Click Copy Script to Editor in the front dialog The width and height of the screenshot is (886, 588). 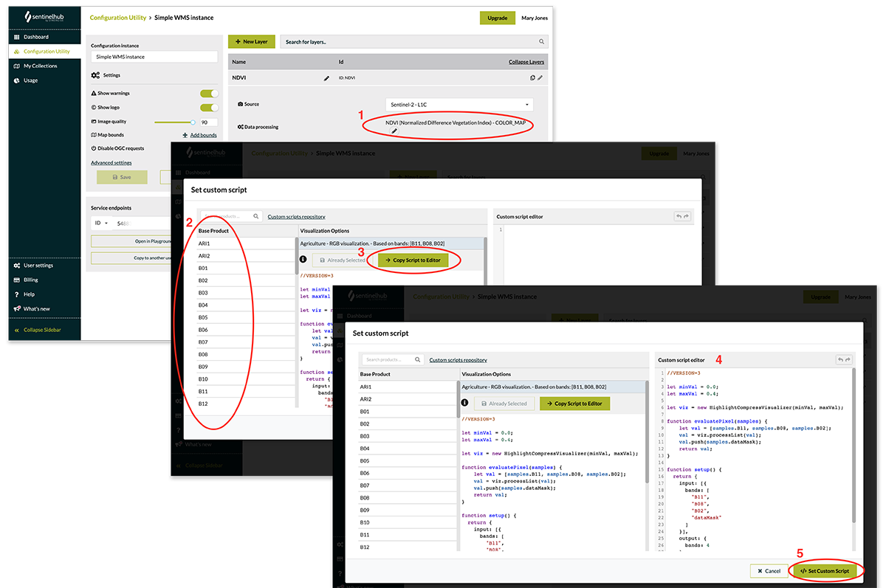click(575, 404)
